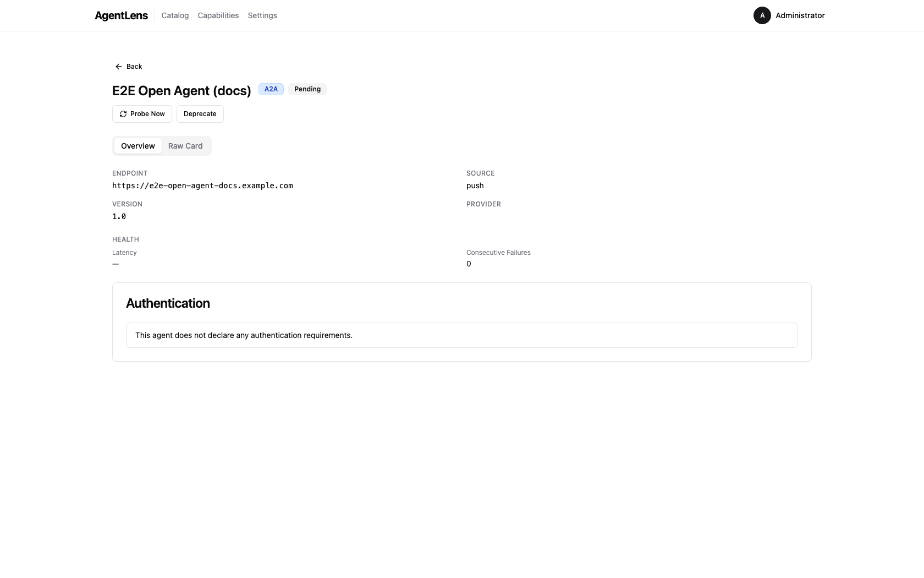The height and width of the screenshot is (578, 924).
Task: Click the Pending status badge
Action: point(307,89)
